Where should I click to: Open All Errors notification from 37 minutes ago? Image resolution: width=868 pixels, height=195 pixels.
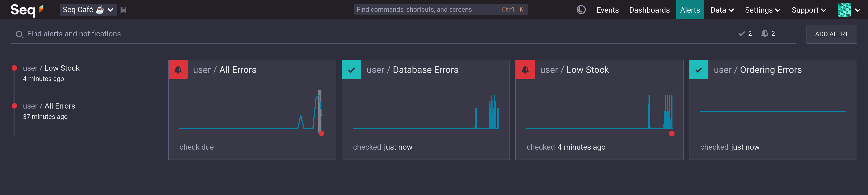49,111
